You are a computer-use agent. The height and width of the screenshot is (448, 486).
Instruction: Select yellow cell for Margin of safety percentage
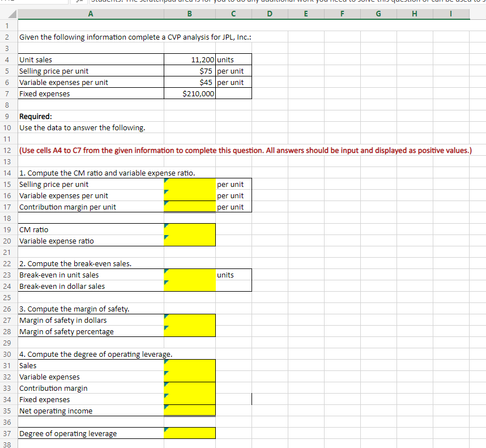coord(190,331)
